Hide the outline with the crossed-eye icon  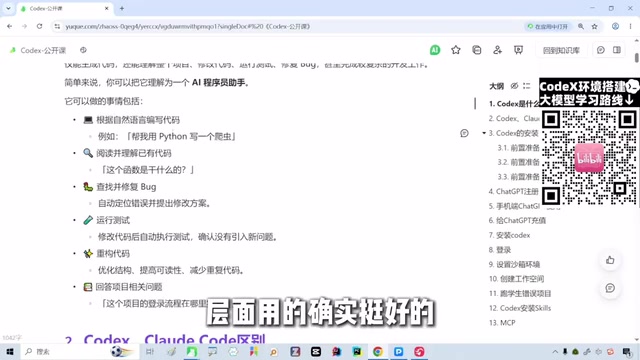pyautogui.click(x=514, y=86)
